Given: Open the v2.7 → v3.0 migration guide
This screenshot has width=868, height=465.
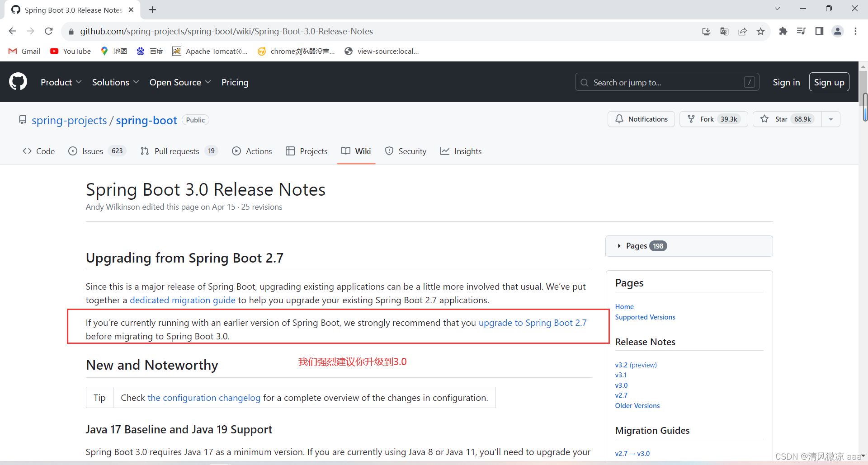Looking at the screenshot, I should point(632,453).
